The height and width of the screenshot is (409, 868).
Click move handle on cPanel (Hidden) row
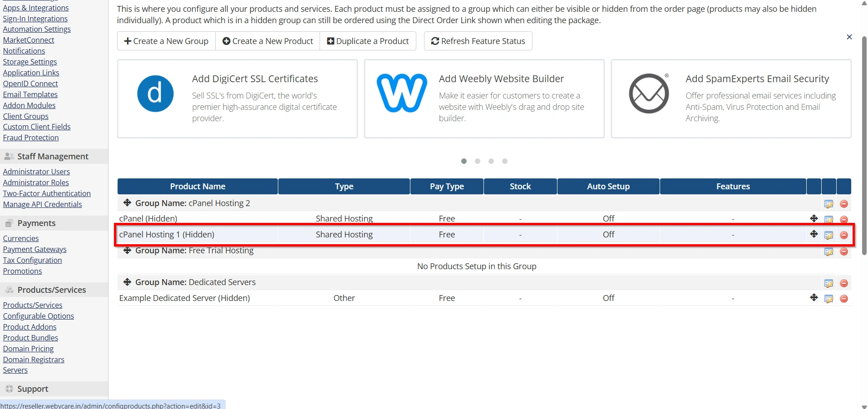814,218
